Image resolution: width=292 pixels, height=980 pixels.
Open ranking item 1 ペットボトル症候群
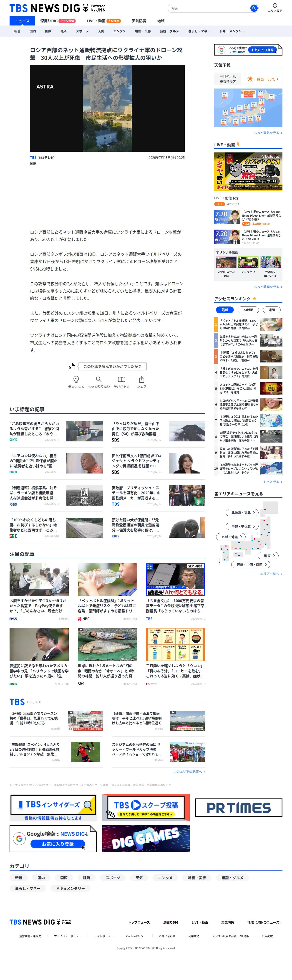pos(248,324)
